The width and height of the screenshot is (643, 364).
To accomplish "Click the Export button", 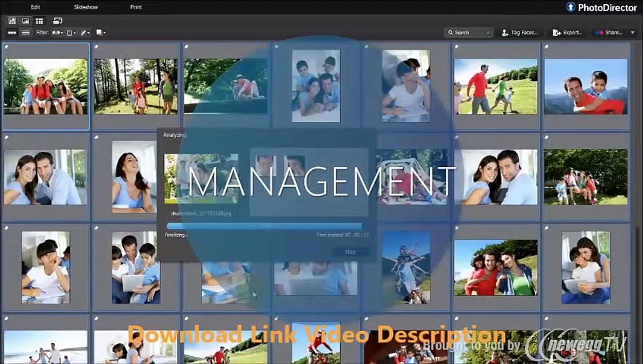I will 567,32.
